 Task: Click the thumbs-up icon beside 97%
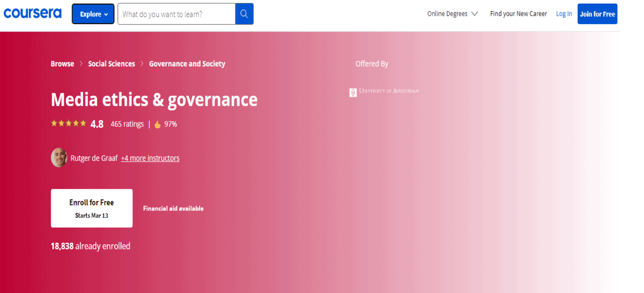[157, 125]
